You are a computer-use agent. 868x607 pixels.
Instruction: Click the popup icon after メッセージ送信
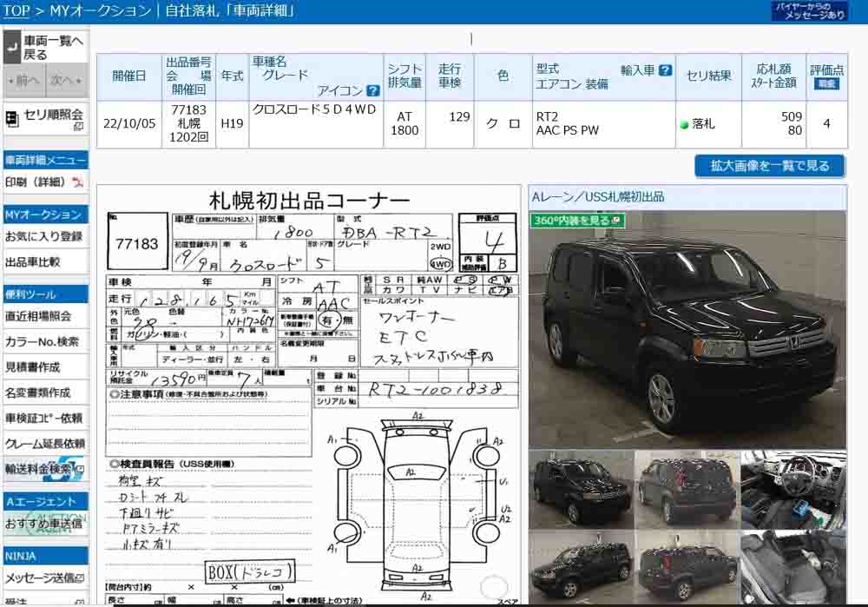coord(79,578)
